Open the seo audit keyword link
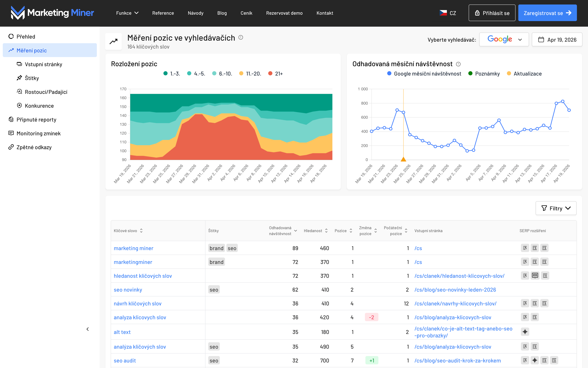Screen dimensions: 588x368 [125, 360]
